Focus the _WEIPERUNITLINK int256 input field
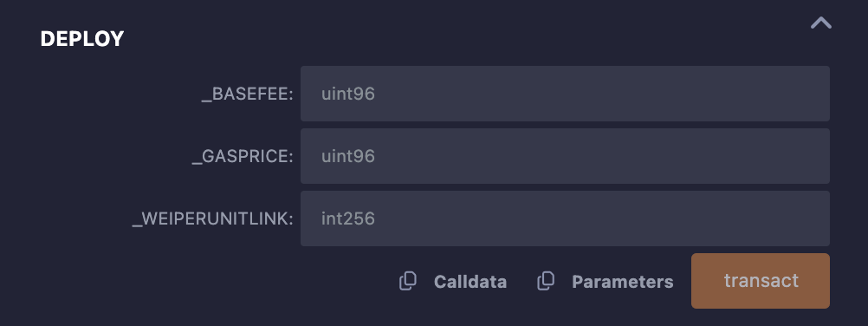868x326 pixels. (x=565, y=218)
